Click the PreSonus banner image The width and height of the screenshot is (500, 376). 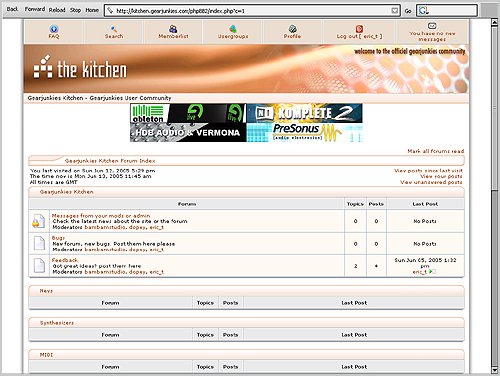[304, 132]
